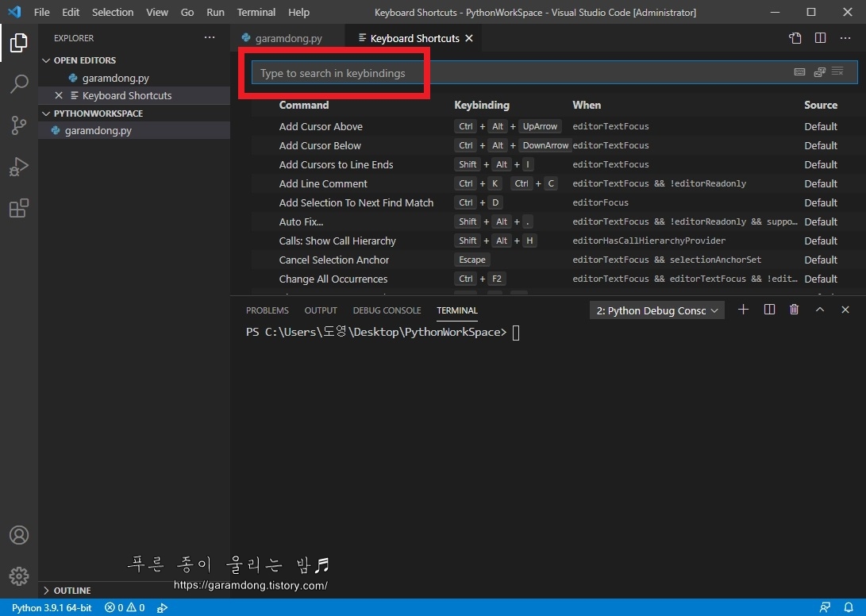Click the debug launch status bar icon

[x=162, y=608]
